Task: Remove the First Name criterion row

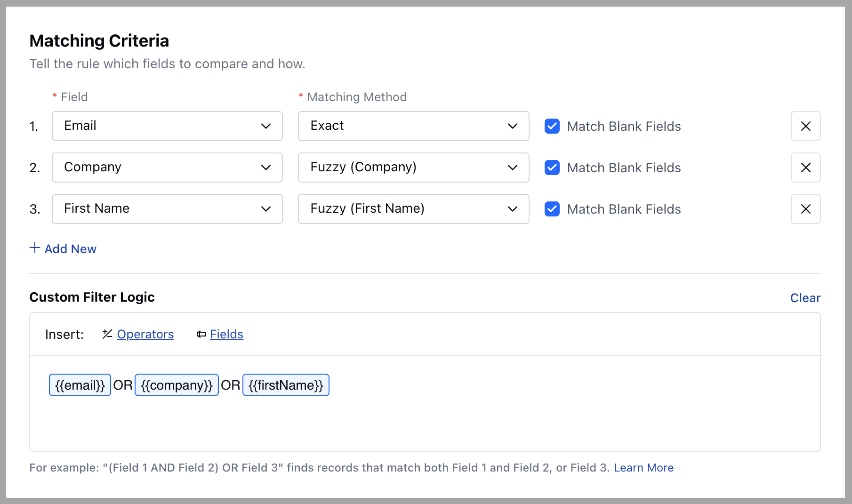Action: (805, 209)
